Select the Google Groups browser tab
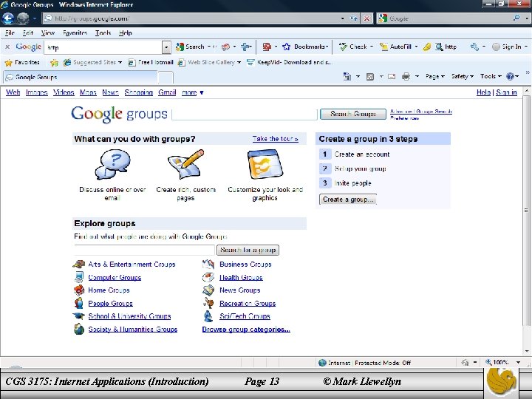The image size is (532, 399). (x=81, y=77)
